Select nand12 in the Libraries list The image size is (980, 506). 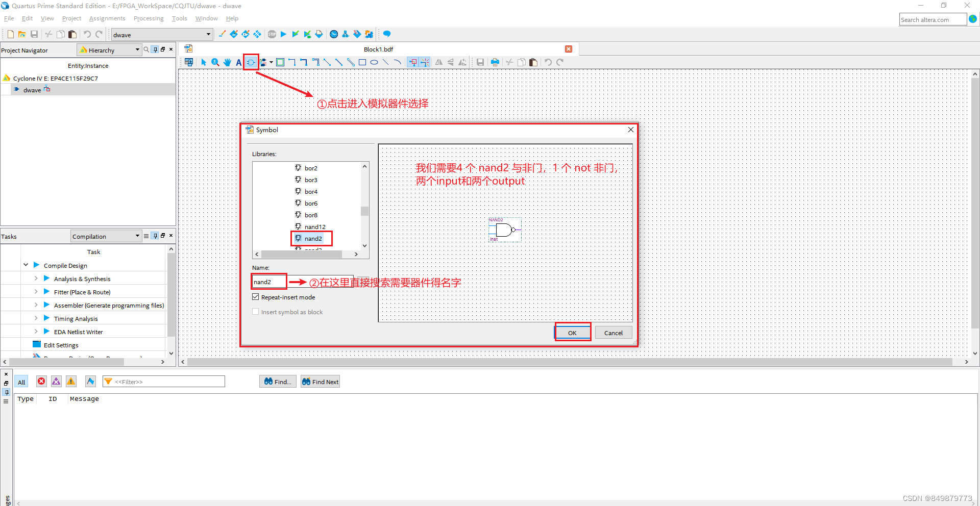(315, 226)
